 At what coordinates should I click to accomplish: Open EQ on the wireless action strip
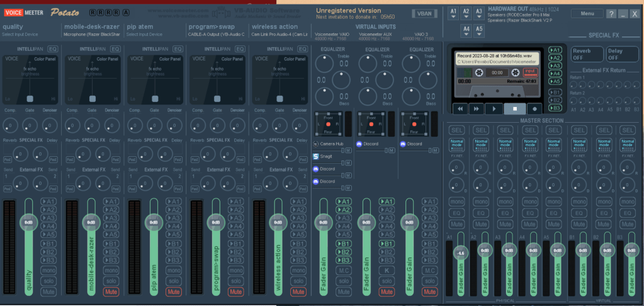click(302, 49)
